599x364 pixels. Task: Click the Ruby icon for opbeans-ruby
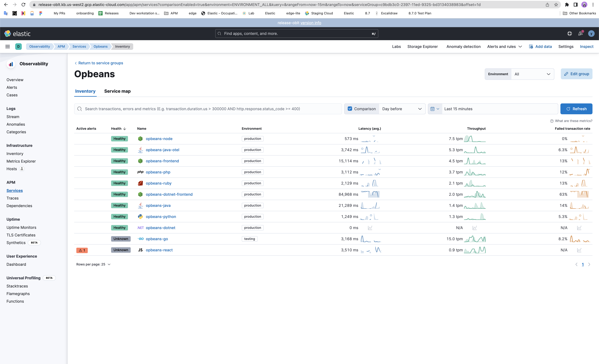coord(140,183)
